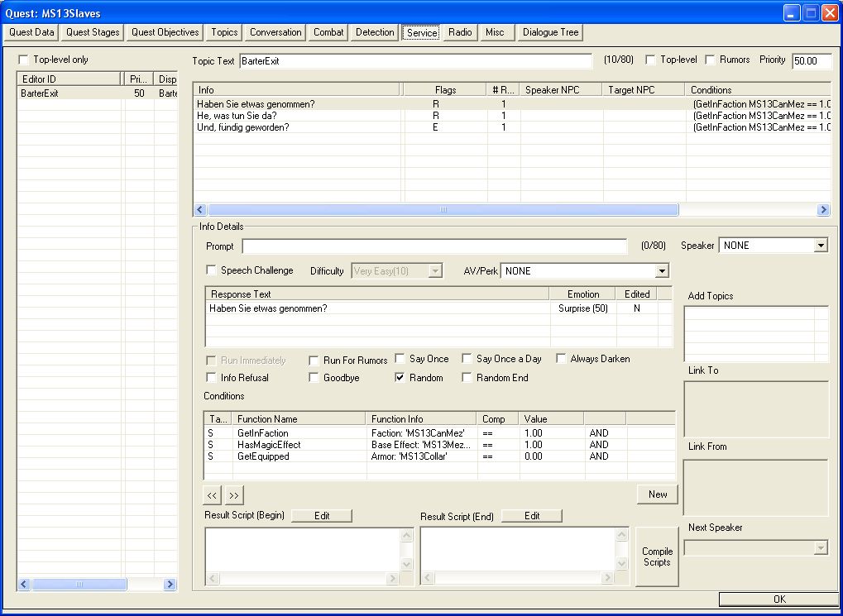
Task: Click the next info >> button
Action: pos(234,495)
